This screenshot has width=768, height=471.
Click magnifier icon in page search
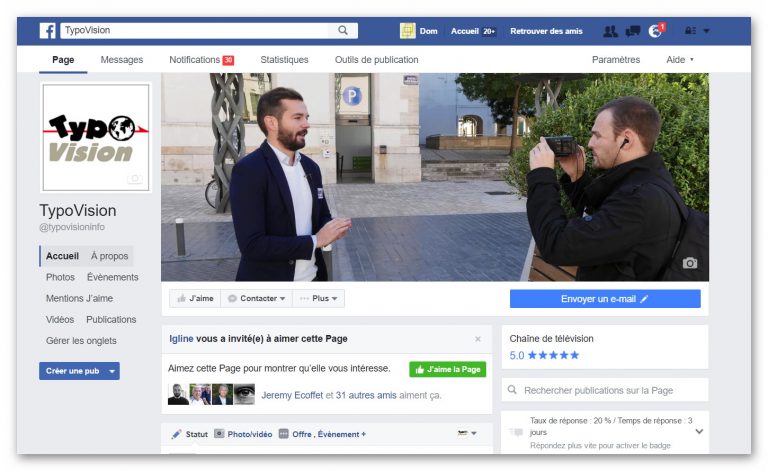click(x=512, y=390)
